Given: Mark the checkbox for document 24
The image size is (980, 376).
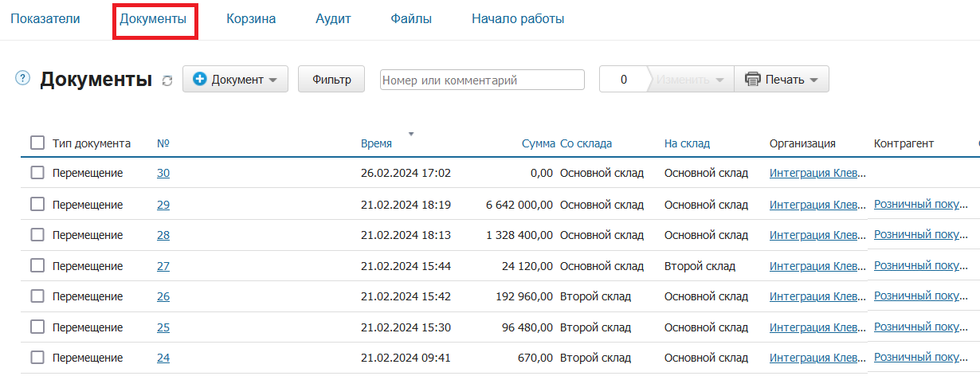Looking at the screenshot, I should 37,358.
